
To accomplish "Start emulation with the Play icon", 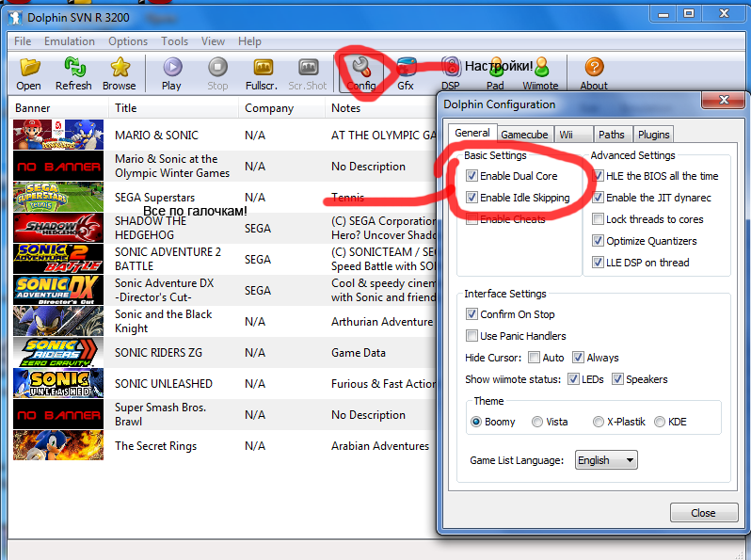I will (172, 67).
